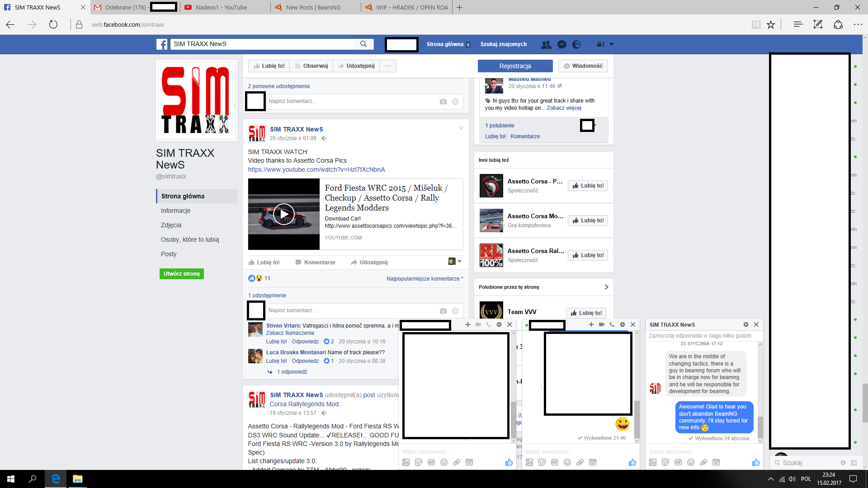Click the Wiadomość button
Screen dimensions: 868x488
tap(583, 66)
